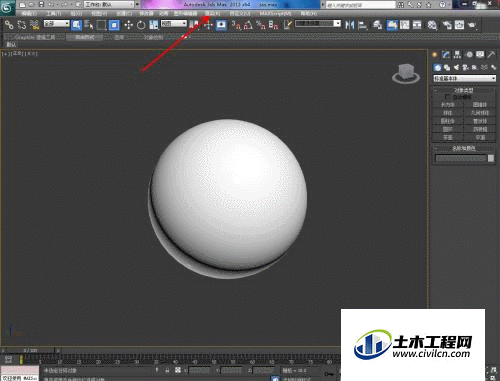500x381 pixels.
Task: Select the Space Warps category icon
Action: tap(484, 68)
